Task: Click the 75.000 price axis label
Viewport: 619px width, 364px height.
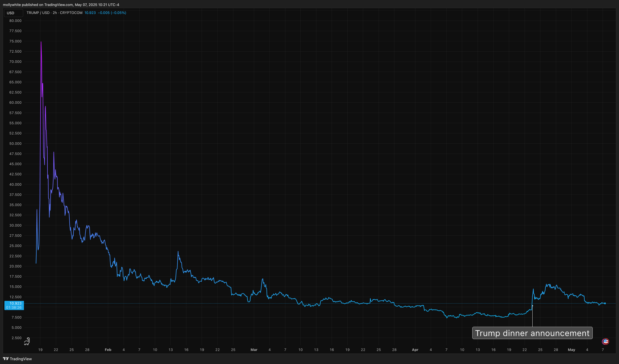Action: [15, 41]
